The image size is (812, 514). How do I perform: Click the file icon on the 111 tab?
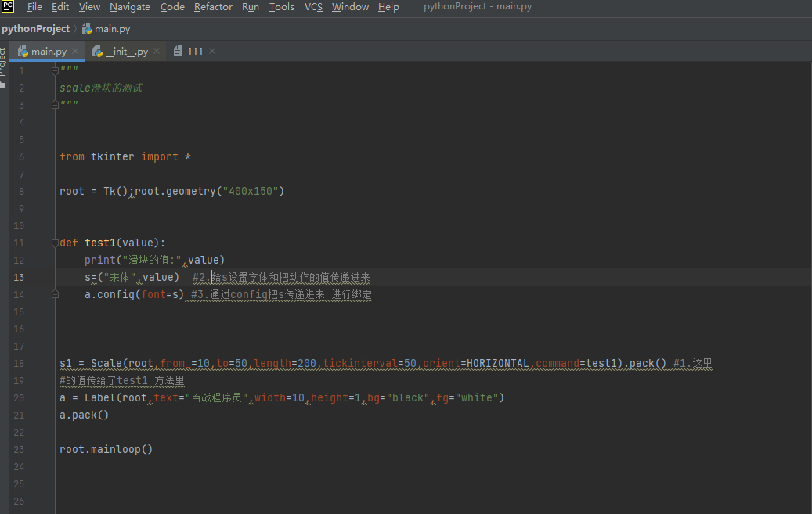[178, 52]
